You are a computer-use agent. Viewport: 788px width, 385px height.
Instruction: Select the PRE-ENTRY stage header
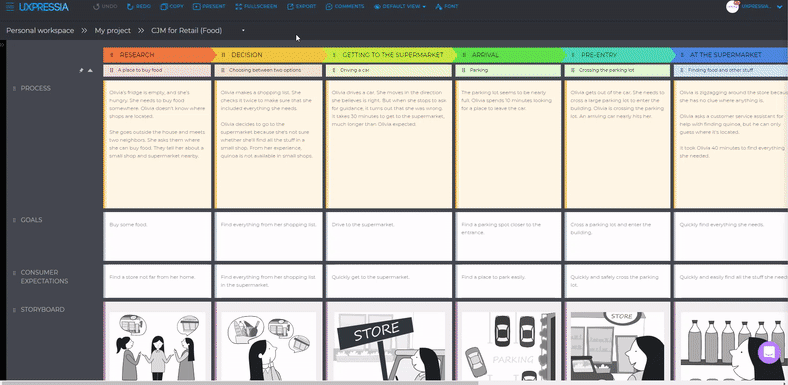point(618,55)
